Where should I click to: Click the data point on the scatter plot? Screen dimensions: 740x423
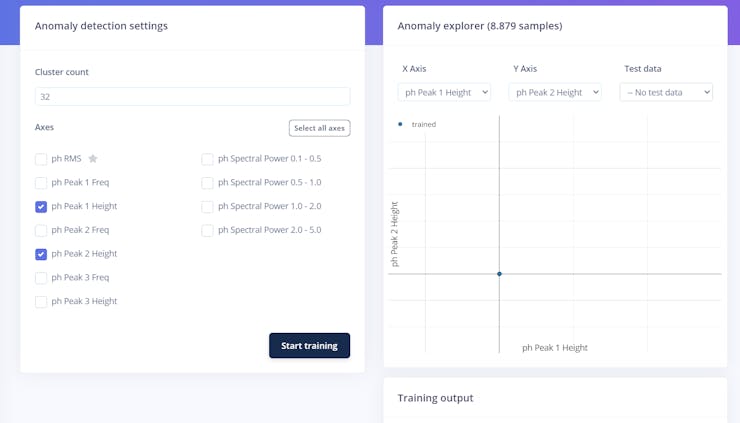point(499,273)
